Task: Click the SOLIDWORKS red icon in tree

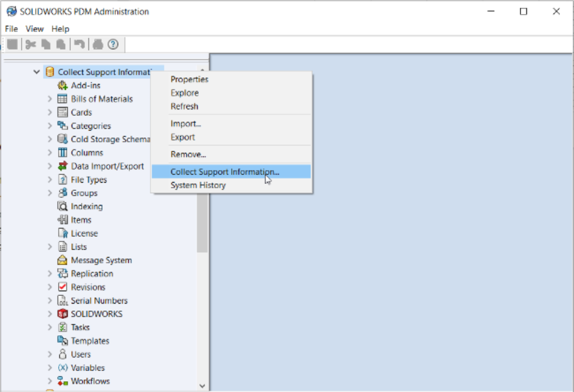Action: (62, 314)
